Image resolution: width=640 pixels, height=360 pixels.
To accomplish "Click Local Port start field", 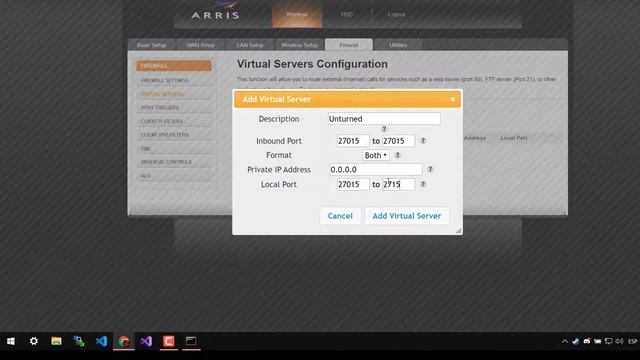I will pyautogui.click(x=353, y=184).
